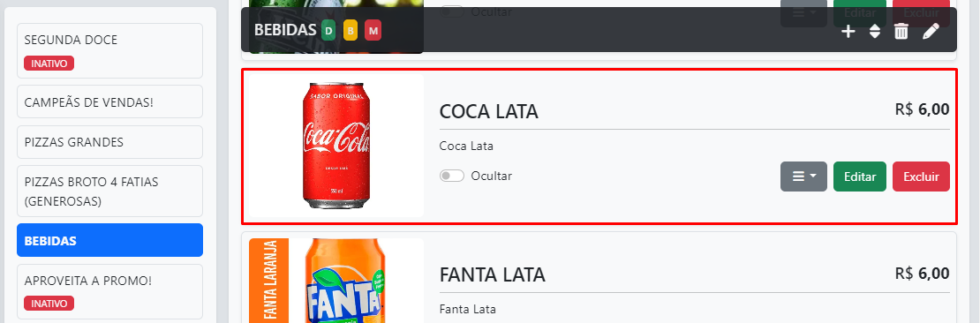
Task: Click the red M badge beside BEBIDAS
Action: point(373,31)
